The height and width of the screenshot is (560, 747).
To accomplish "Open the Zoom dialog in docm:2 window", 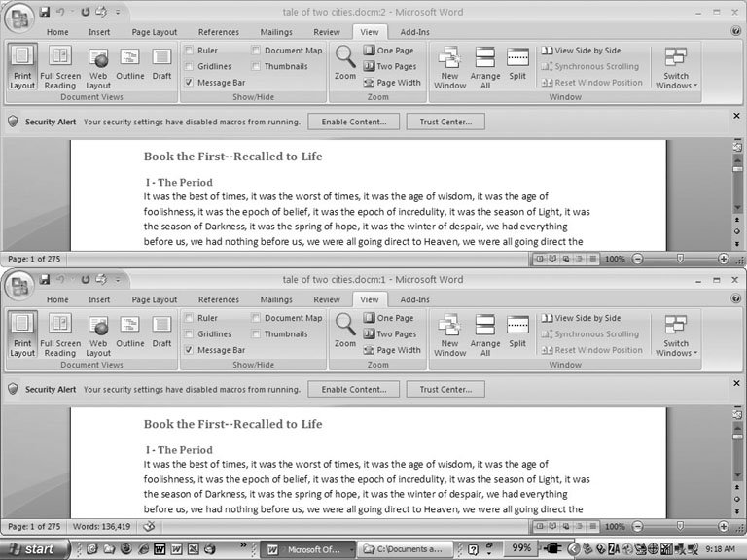I will 345,62.
